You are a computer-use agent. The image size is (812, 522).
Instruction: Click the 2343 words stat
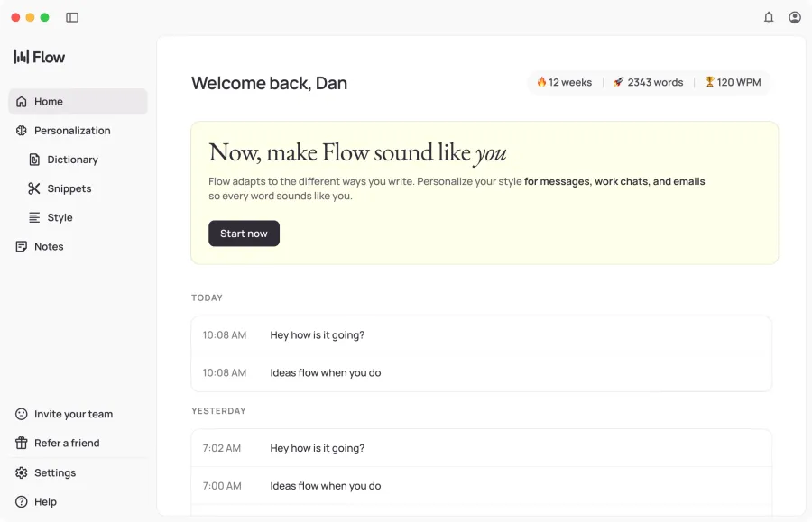tap(648, 82)
